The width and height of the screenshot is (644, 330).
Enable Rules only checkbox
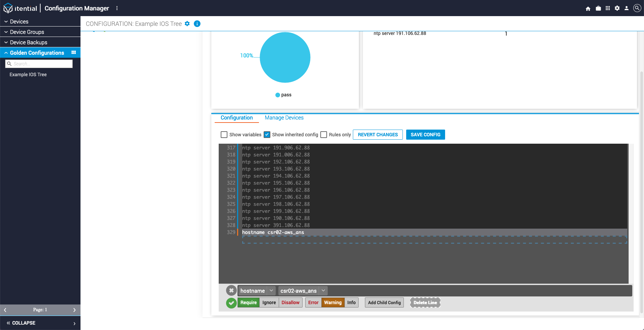(x=324, y=135)
